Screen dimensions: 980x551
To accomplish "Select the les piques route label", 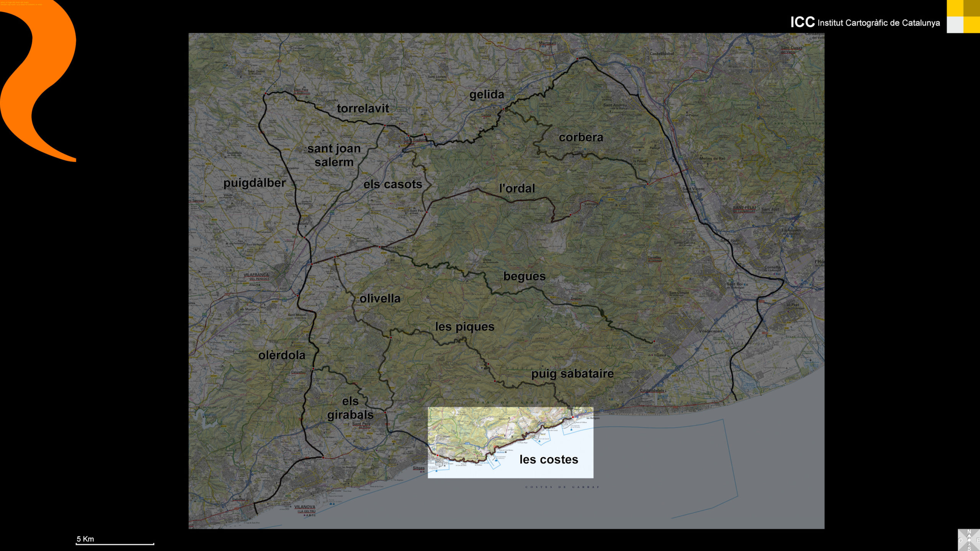I will click(464, 326).
